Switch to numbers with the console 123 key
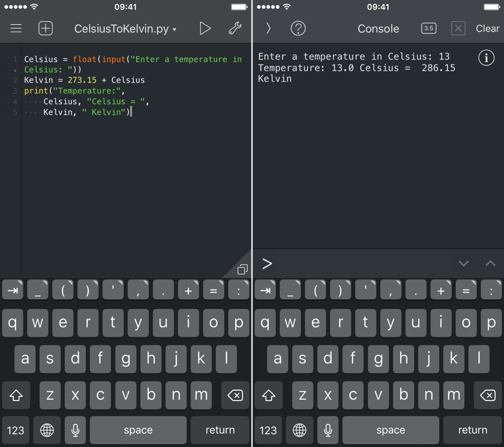Screen dimensions: 504x447 [x=268, y=430]
